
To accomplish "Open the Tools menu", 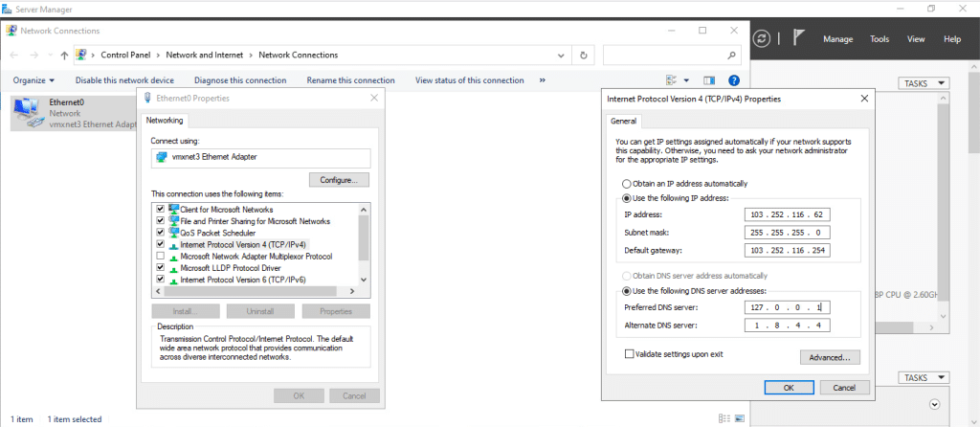I will click(x=880, y=39).
